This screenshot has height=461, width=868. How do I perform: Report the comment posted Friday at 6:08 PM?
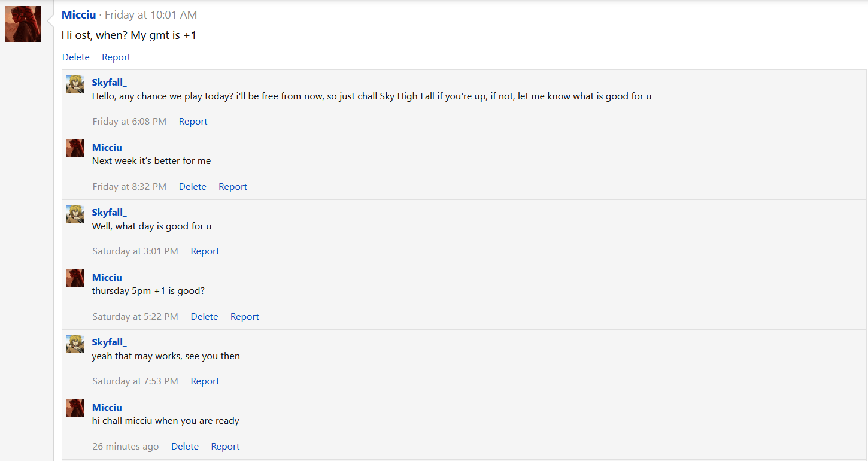(193, 122)
